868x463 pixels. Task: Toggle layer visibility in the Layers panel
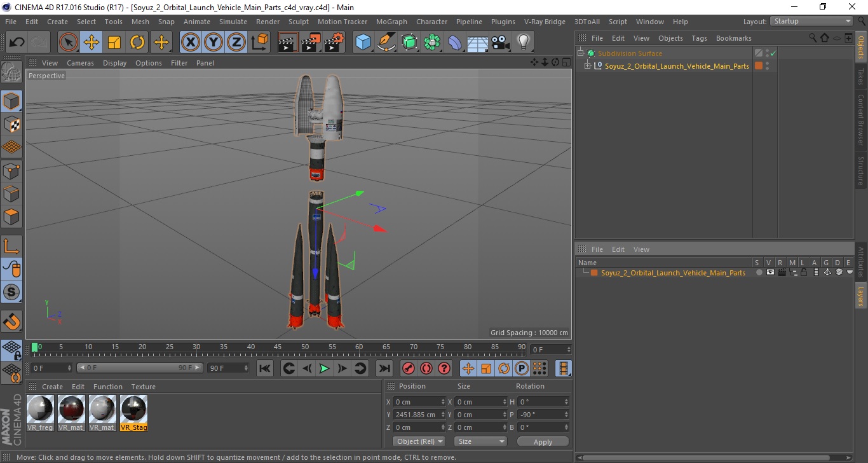click(x=770, y=272)
